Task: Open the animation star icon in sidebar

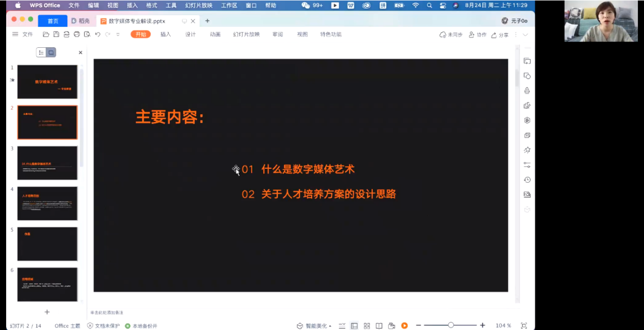Action: 527,150
